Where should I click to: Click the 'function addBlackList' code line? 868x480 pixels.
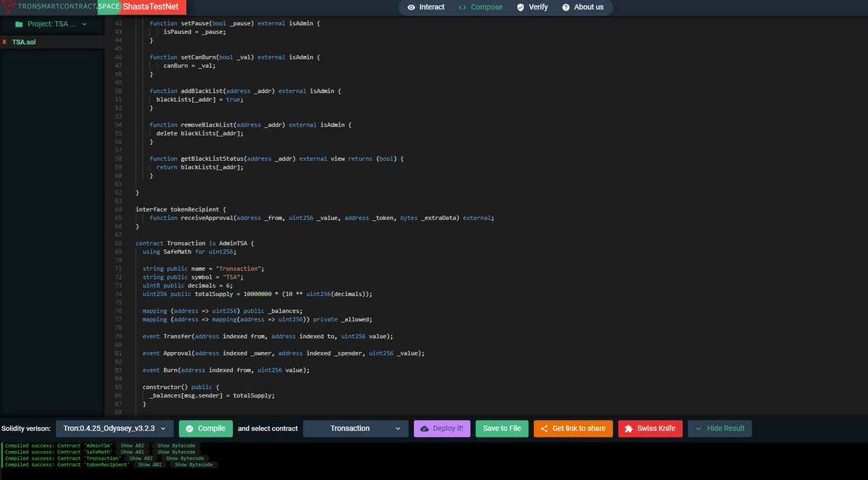click(x=244, y=91)
